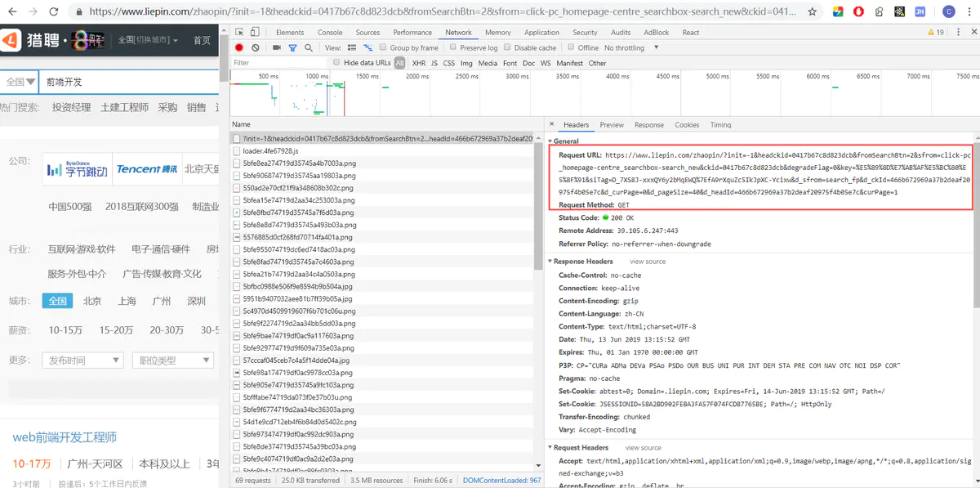The width and height of the screenshot is (980, 488).
Task: Filter requests by Img type
Action: pos(466,63)
